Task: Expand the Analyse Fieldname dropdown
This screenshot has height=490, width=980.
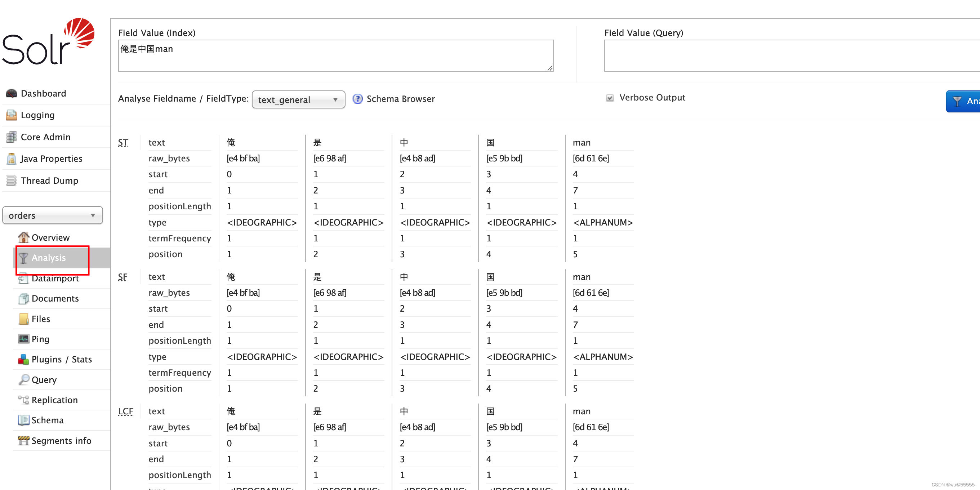Action: [x=299, y=98]
